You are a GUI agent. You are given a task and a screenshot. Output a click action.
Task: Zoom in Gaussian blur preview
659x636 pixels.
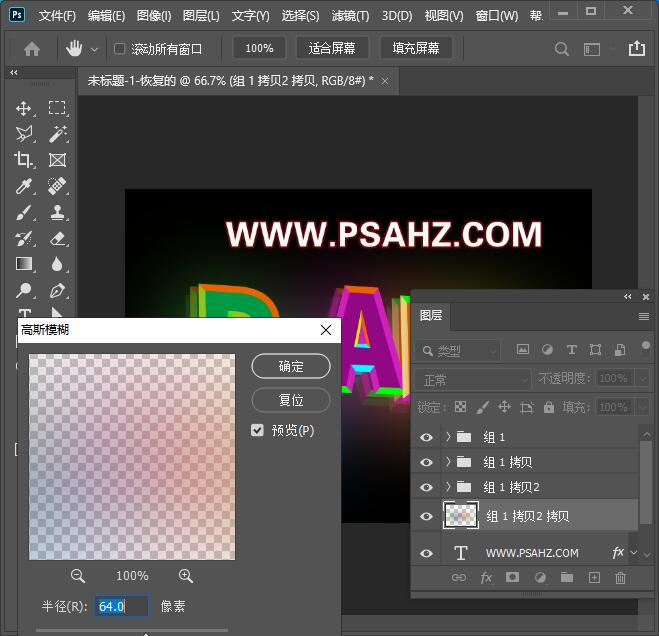click(185, 575)
